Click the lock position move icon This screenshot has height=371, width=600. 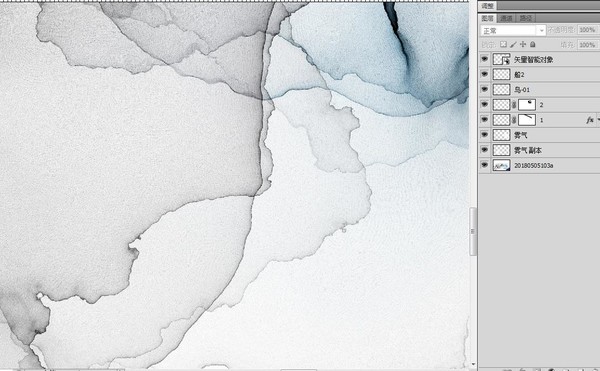[x=523, y=45]
